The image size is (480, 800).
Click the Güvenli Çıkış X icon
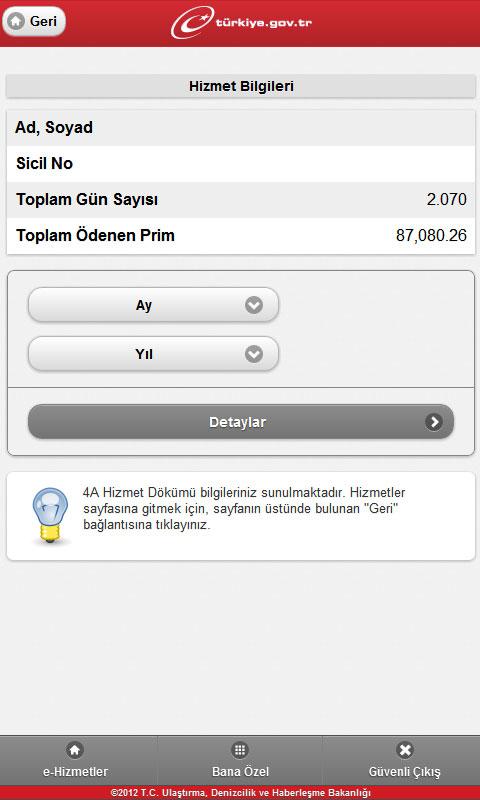405,750
